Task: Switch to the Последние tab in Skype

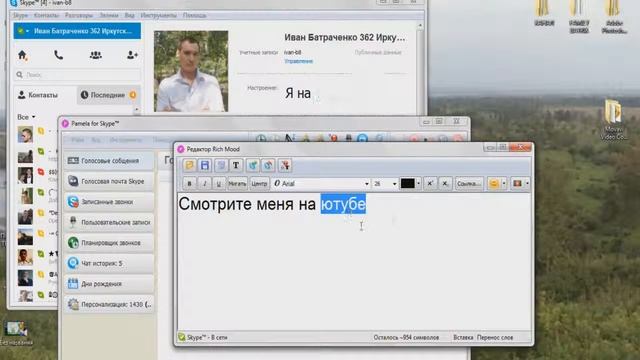Action: tap(109, 95)
